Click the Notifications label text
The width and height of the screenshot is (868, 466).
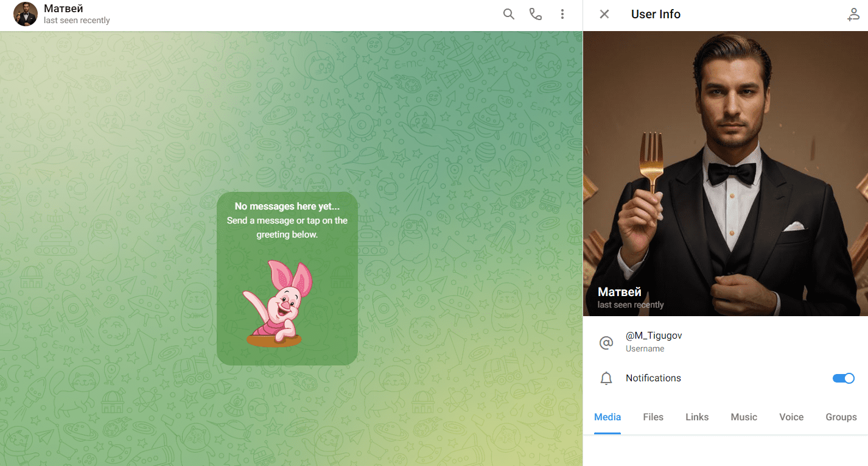653,378
